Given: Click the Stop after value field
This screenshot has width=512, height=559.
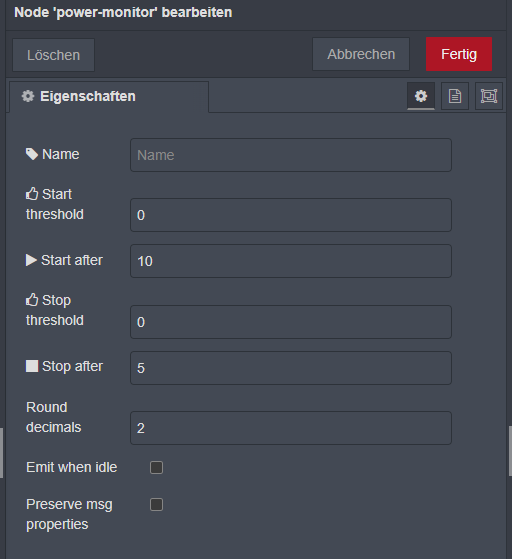Looking at the screenshot, I should 291,368.
